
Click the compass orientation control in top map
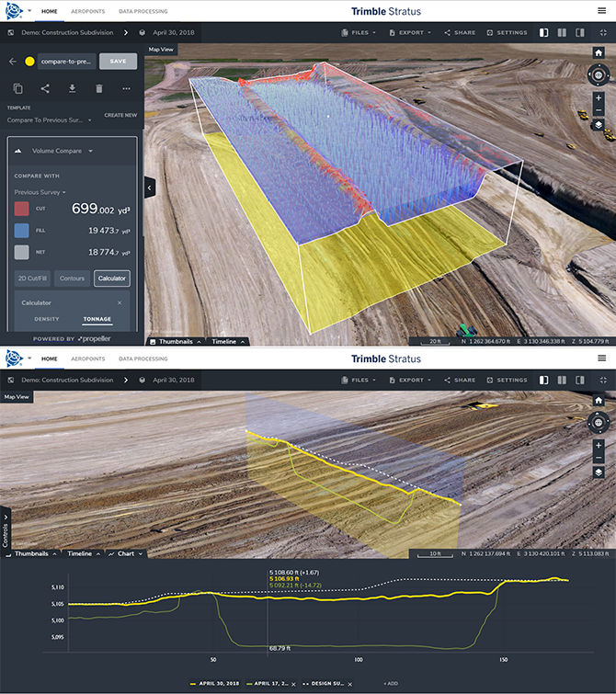tap(599, 74)
